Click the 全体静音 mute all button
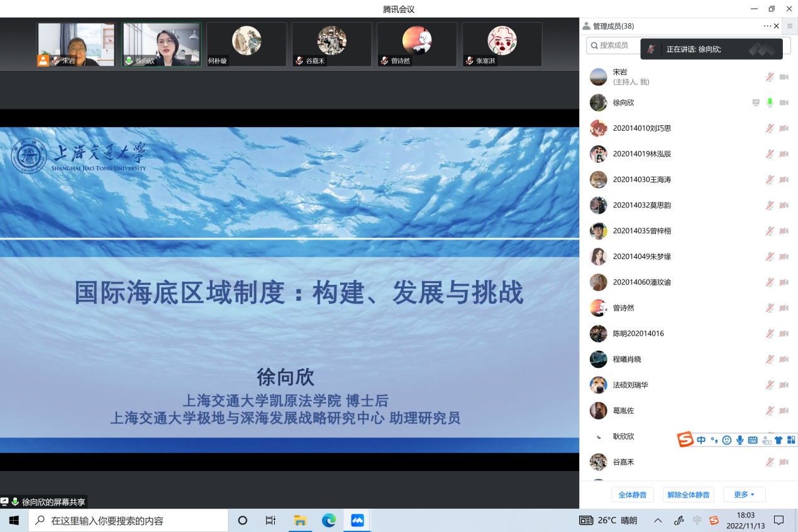798x532 pixels. pos(633,495)
